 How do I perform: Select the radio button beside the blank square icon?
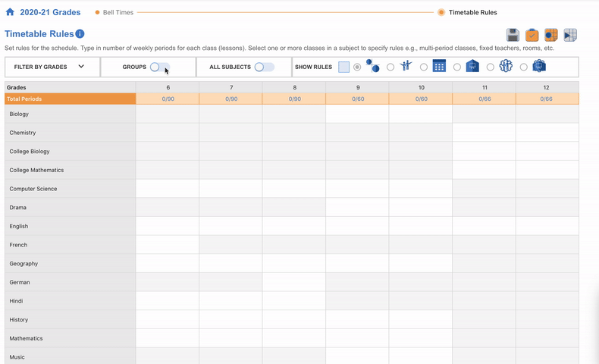point(357,67)
